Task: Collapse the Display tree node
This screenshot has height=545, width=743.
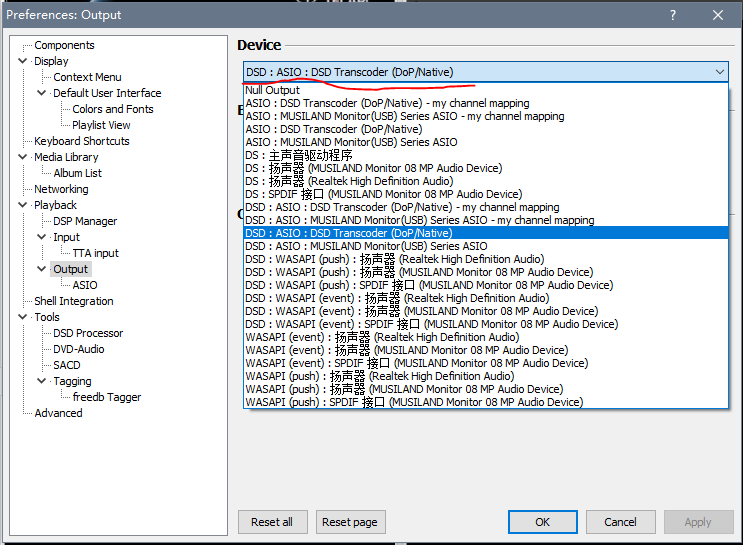Action: (x=22, y=61)
